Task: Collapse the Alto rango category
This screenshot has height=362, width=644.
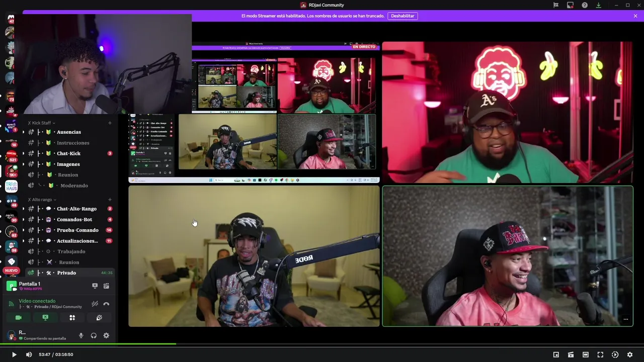Action: (x=42, y=200)
